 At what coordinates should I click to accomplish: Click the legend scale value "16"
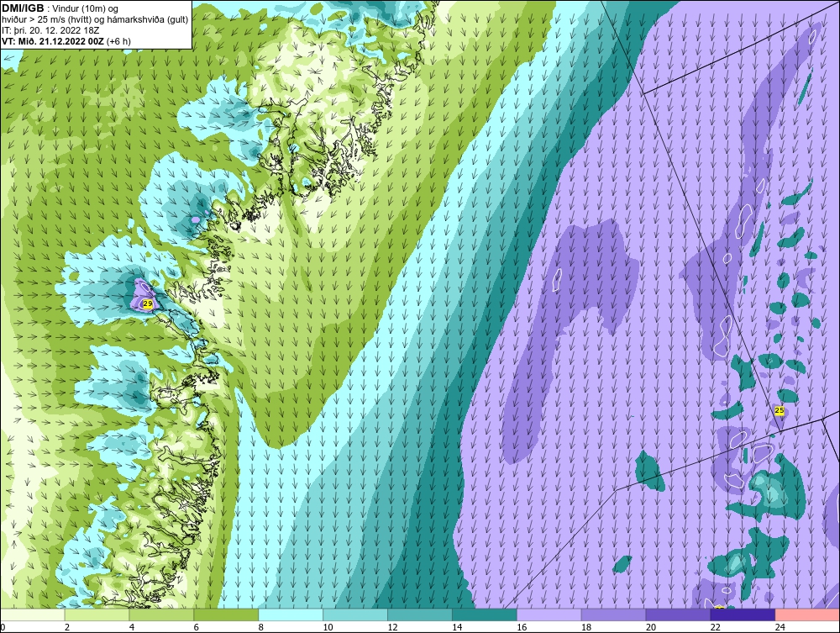pyautogui.click(x=522, y=627)
